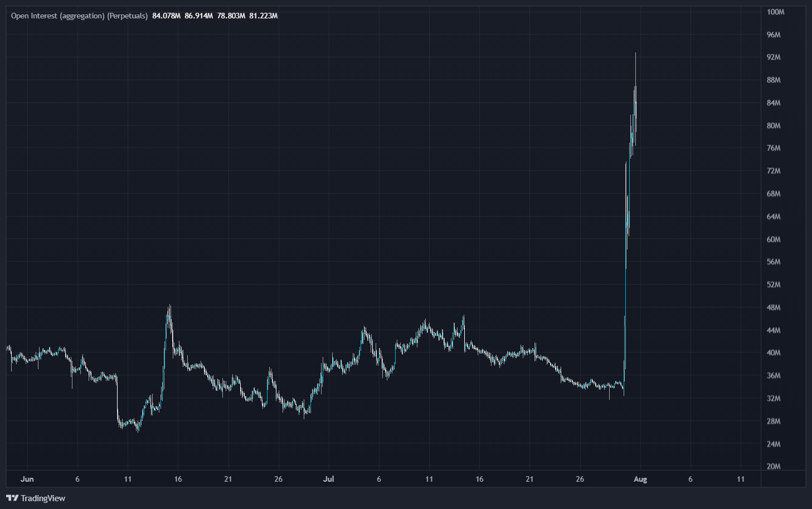This screenshot has width=812, height=509.
Task: Click the 88M price axis label
Action: (774, 80)
